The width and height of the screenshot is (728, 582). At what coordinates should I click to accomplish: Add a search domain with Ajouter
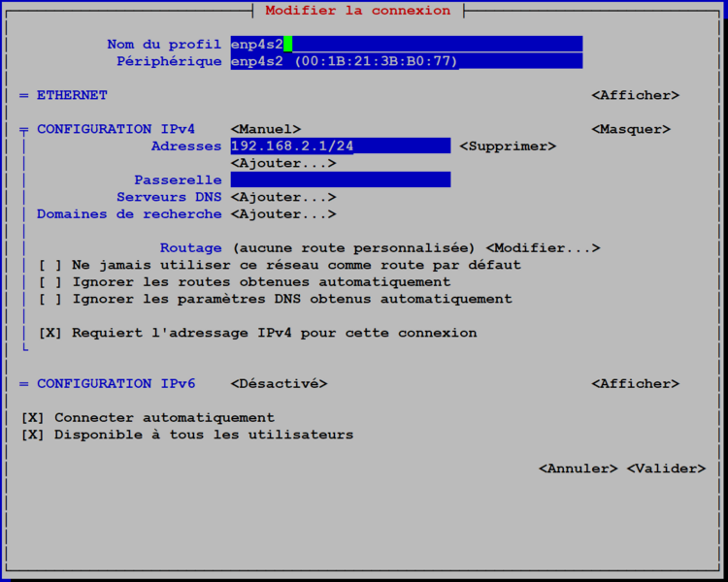pyautogui.click(x=283, y=214)
